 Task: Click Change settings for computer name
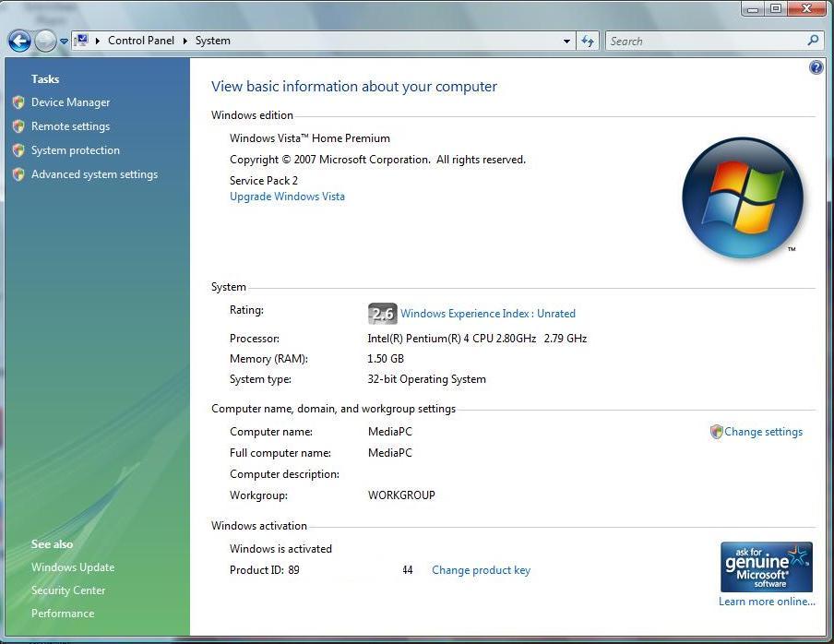pyautogui.click(x=763, y=432)
